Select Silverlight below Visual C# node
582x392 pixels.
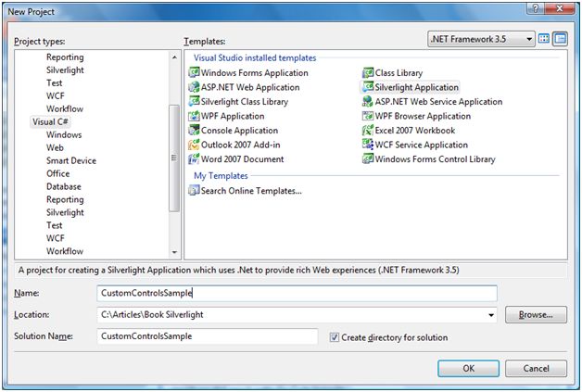coord(65,212)
